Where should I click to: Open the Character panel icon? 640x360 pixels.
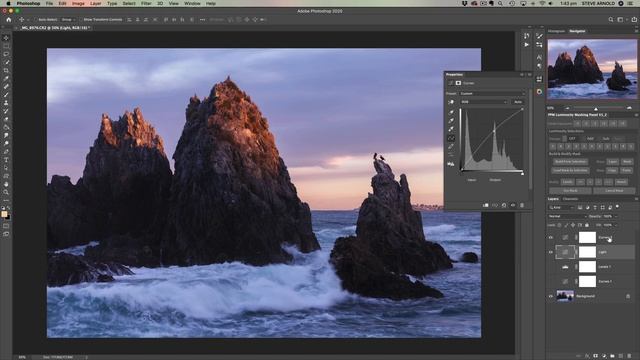539,57
